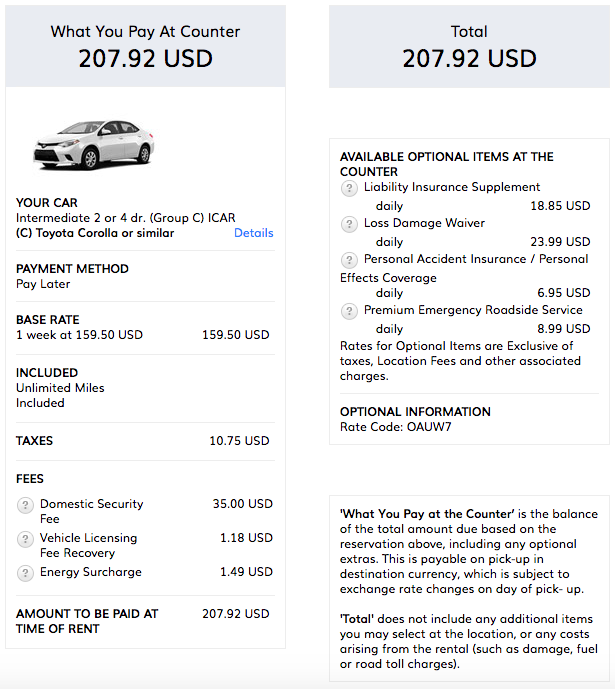The height and width of the screenshot is (689, 615).
Task: Click the Details link for the car
Action: coord(253,233)
